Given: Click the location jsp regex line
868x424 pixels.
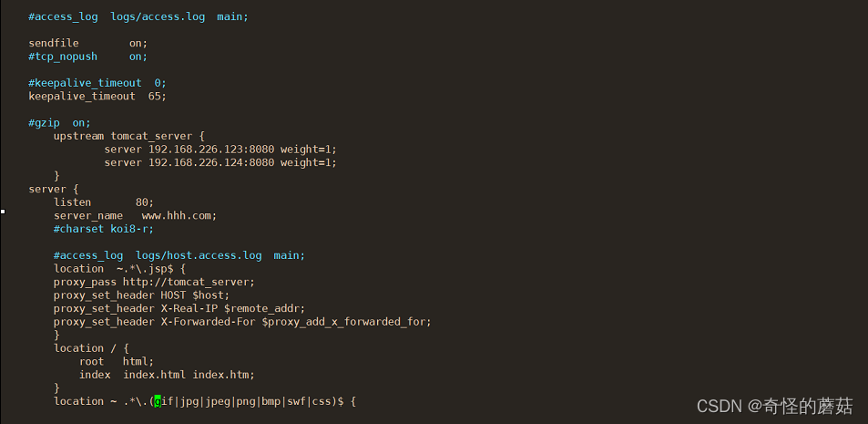Looking at the screenshot, I should click(x=119, y=268).
